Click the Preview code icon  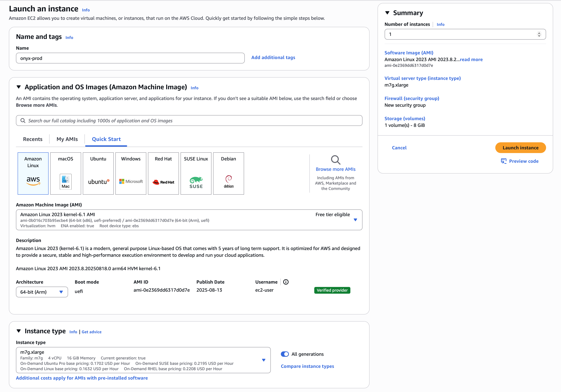504,161
